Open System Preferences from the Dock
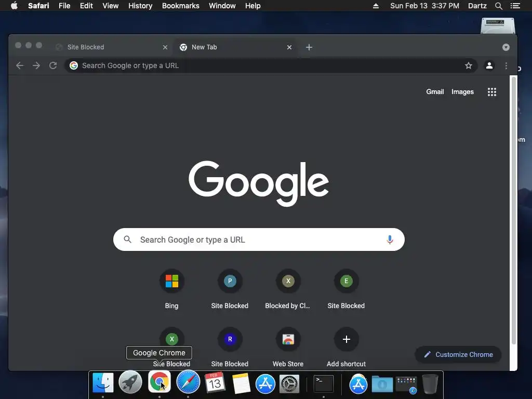Image resolution: width=532 pixels, height=399 pixels. (289, 384)
